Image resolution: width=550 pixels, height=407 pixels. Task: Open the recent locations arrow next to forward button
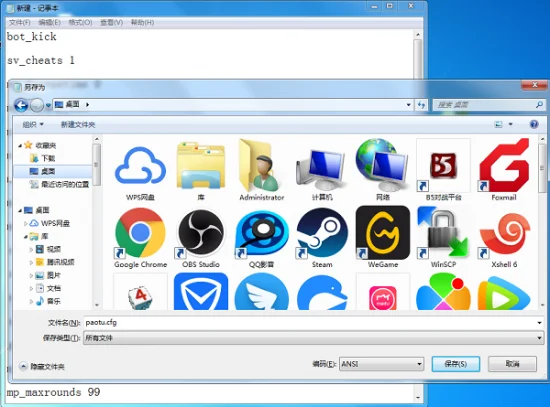click(48, 105)
